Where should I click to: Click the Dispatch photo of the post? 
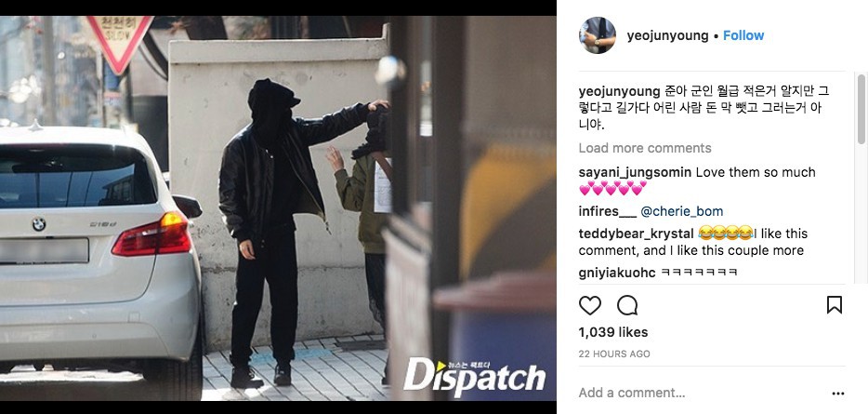click(x=278, y=207)
